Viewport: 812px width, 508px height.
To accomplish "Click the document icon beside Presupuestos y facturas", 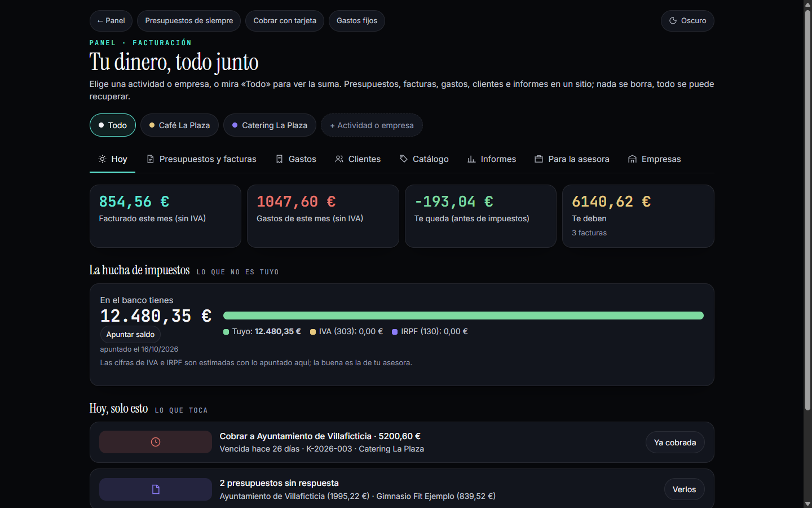I will click(x=151, y=159).
